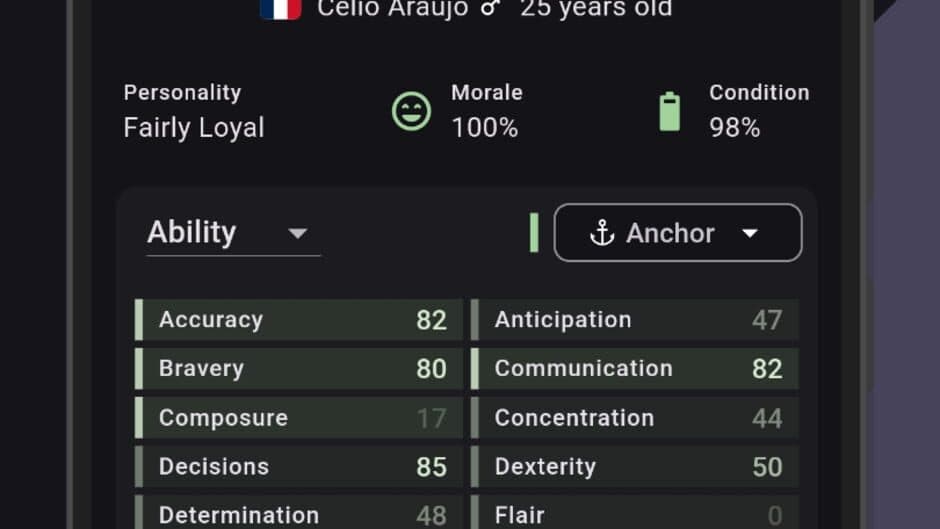The width and height of the screenshot is (940, 529).
Task: Click the green bar beside Anchor selector
Action: (x=534, y=233)
